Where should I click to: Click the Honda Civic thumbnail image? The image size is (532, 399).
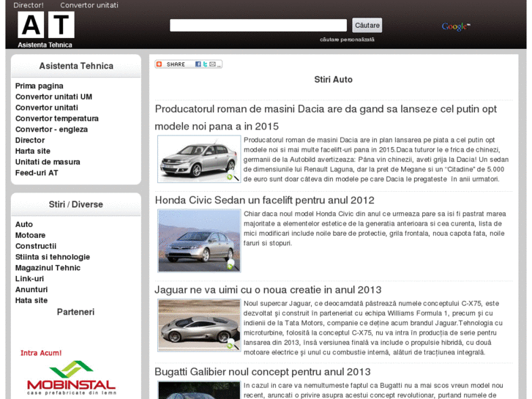(x=199, y=241)
